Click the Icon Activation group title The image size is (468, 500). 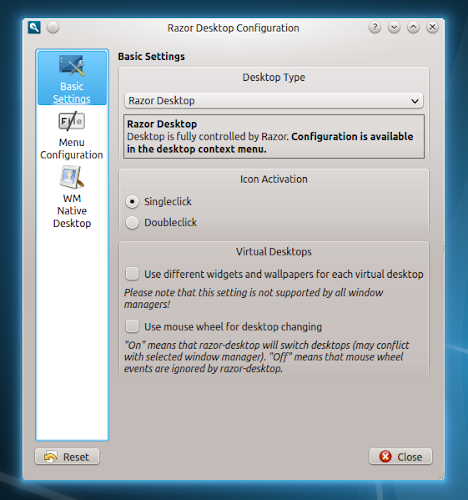(274, 179)
